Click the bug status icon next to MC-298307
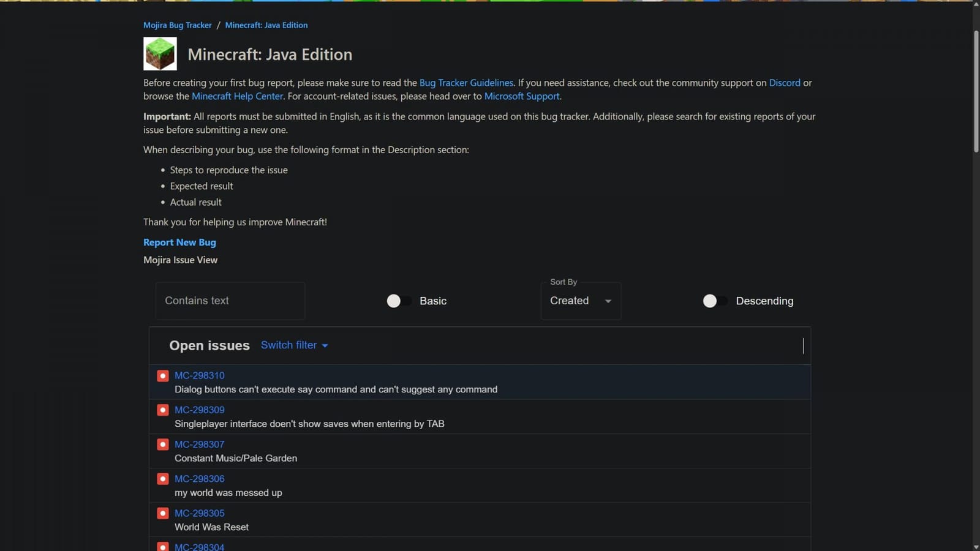 (x=162, y=444)
